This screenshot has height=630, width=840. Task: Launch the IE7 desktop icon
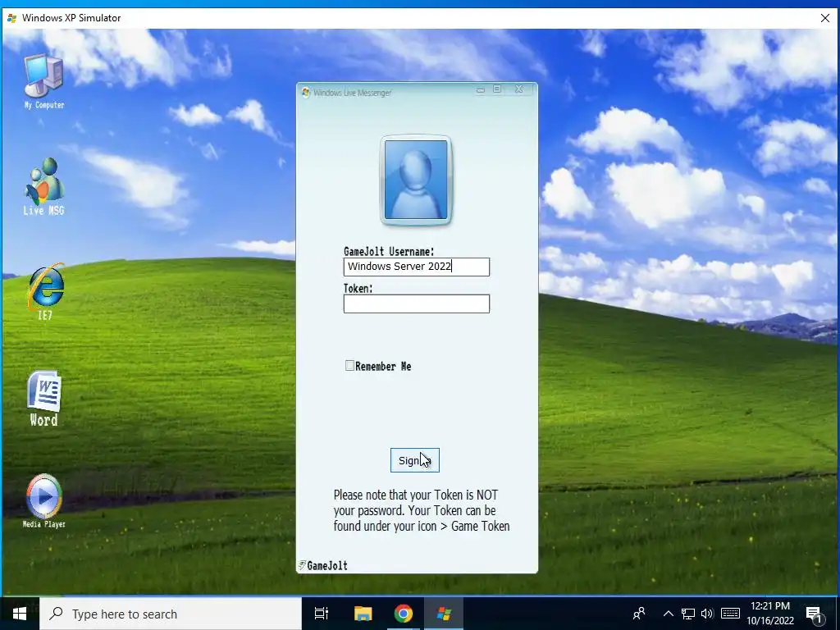[45, 291]
